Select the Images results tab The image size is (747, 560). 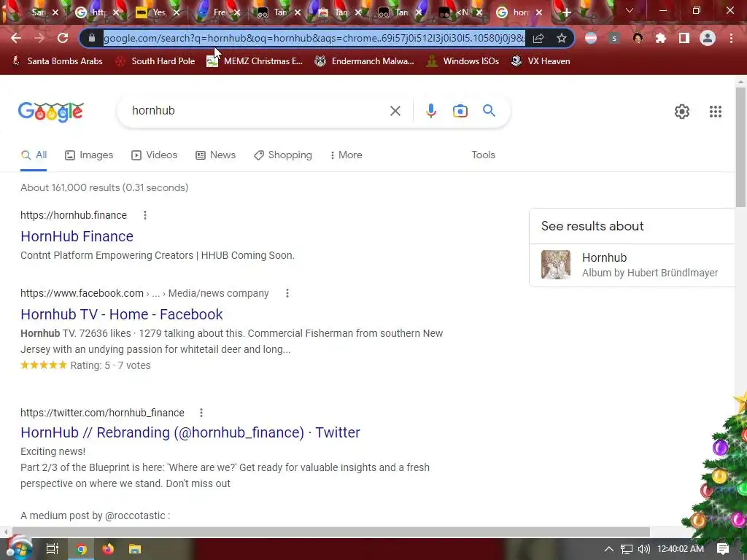tap(89, 155)
